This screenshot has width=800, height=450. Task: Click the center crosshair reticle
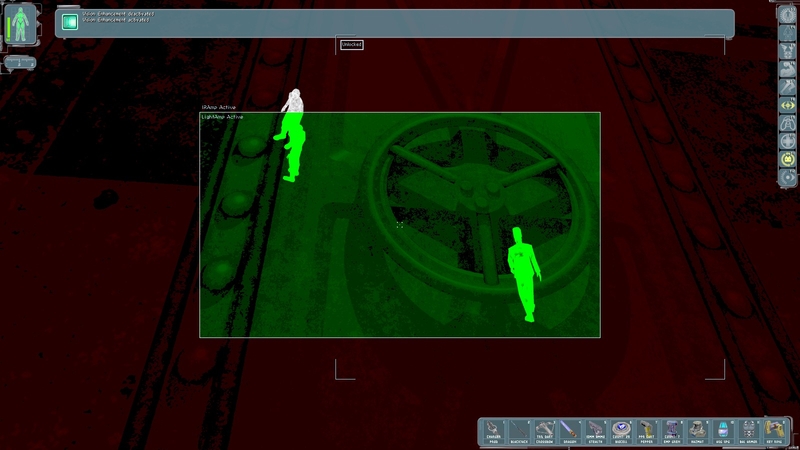[399, 225]
